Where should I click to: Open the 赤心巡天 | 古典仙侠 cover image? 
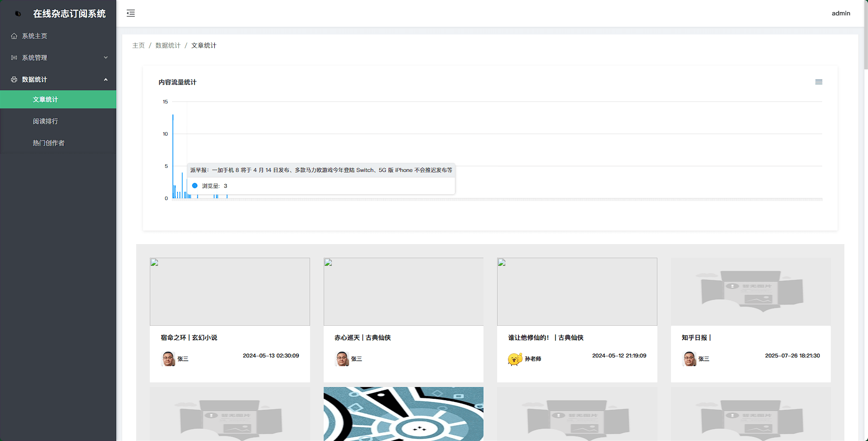click(404, 292)
